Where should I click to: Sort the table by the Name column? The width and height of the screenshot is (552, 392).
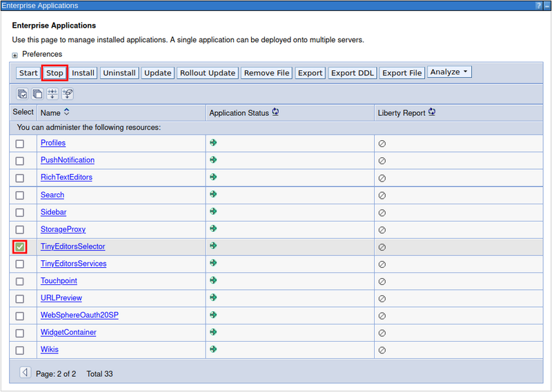pos(66,112)
